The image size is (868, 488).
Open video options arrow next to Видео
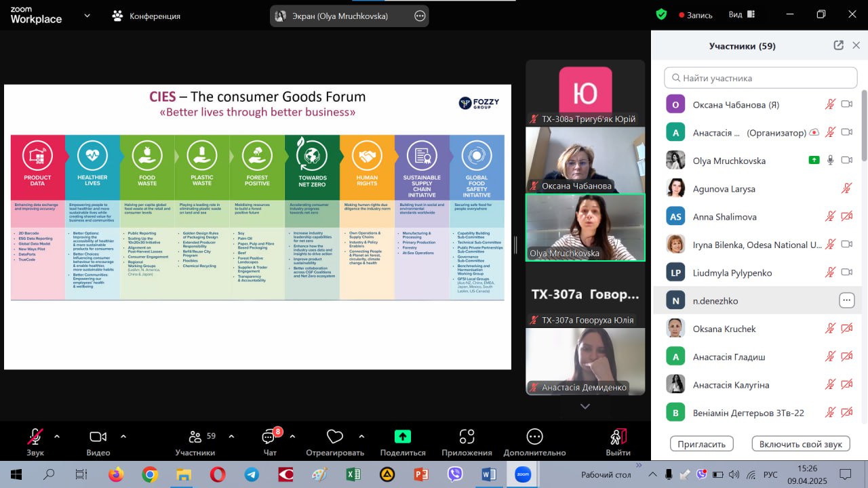click(x=123, y=436)
